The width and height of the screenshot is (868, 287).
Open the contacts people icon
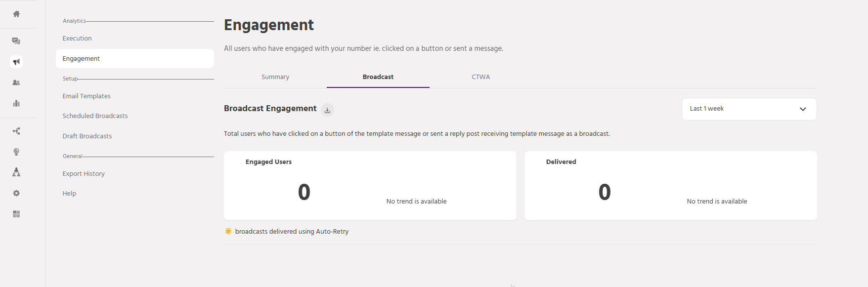tap(16, 82)
